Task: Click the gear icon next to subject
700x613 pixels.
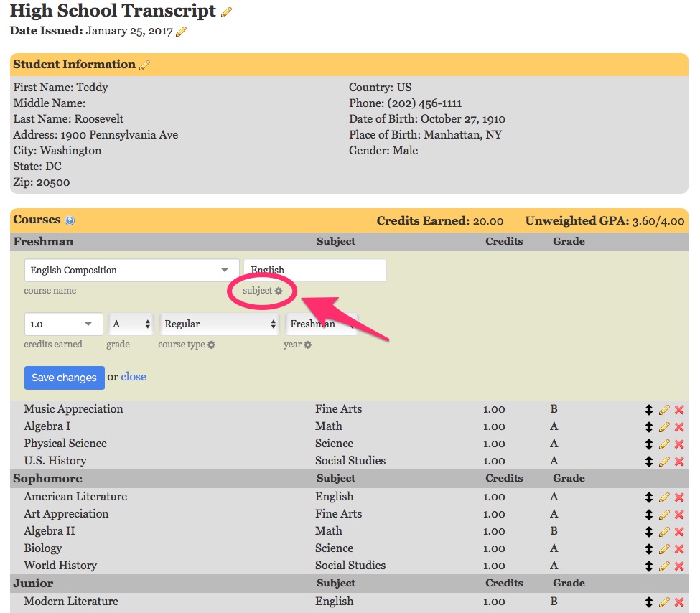Action: click(279, 291)
